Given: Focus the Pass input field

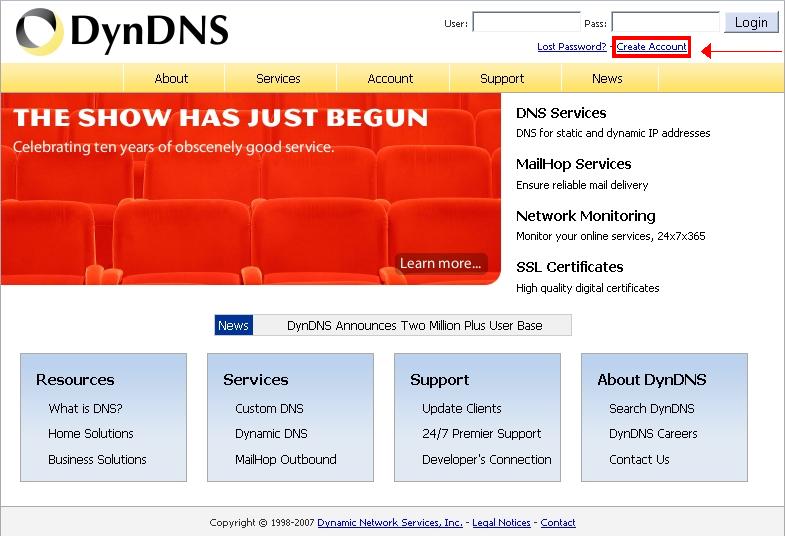Looking at the screenshot, I should pos(665,22).
